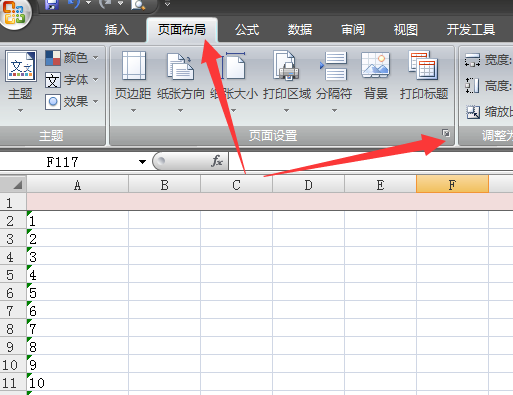513x395 pixels.
Task: Click cell A6 containing 5
Action: [x=78, y=292]
